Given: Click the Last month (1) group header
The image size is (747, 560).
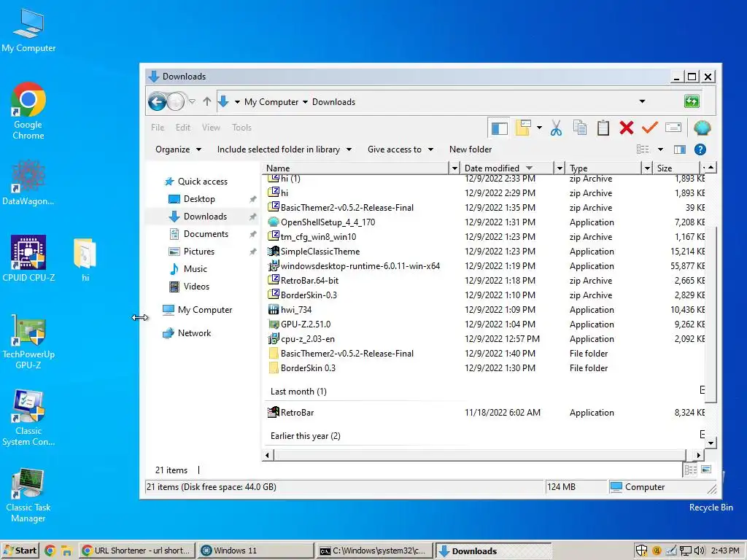Looking at the screenshot, I should pos(298,392).
